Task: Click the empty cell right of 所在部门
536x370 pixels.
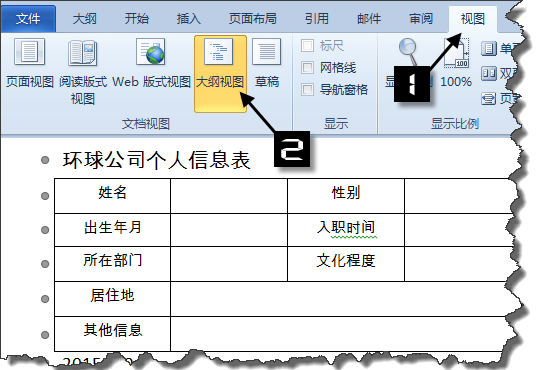Action: 229,264
